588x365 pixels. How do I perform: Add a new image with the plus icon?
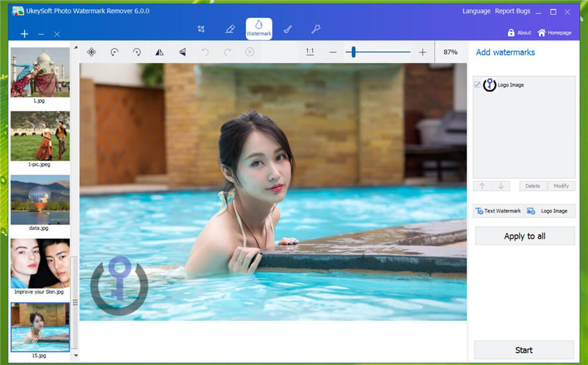pyautogui.click(x=24, y=34)
